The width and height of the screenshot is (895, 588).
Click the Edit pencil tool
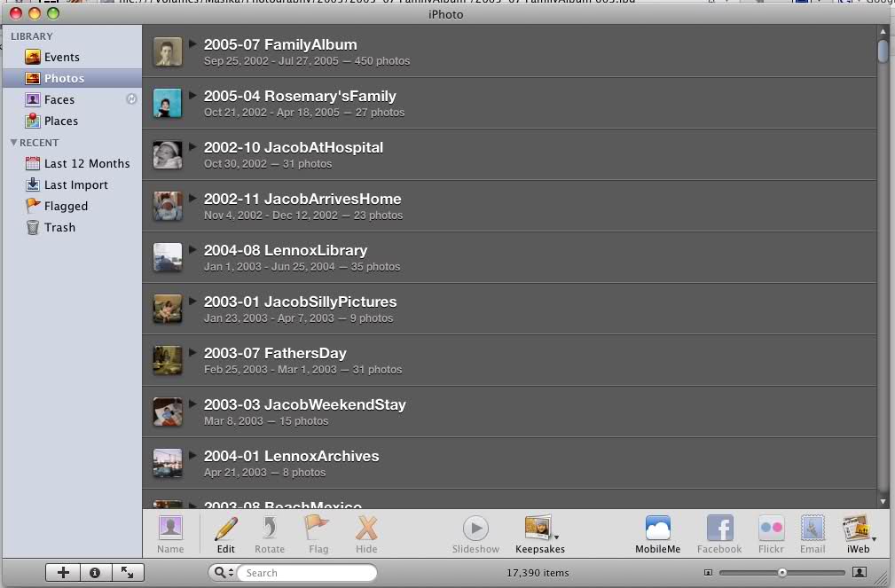coord(226,534)
